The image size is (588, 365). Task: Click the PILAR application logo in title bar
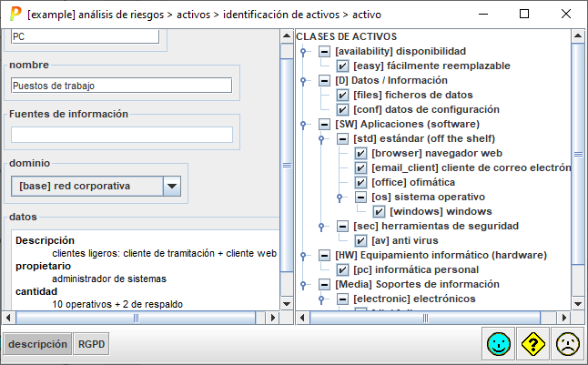(x=15, y=15)
